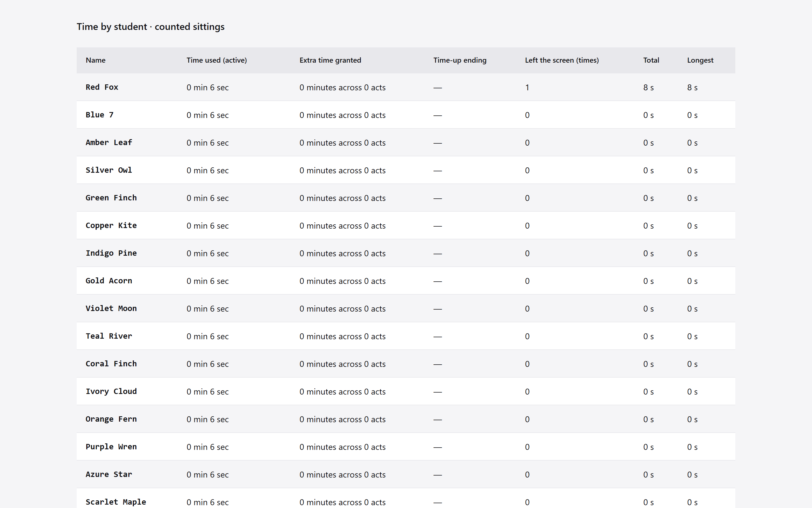Screen dimensions: 812x508
Task: Click Red Fox's '0 minutes across 0 acts'
Action: point(343,87)
